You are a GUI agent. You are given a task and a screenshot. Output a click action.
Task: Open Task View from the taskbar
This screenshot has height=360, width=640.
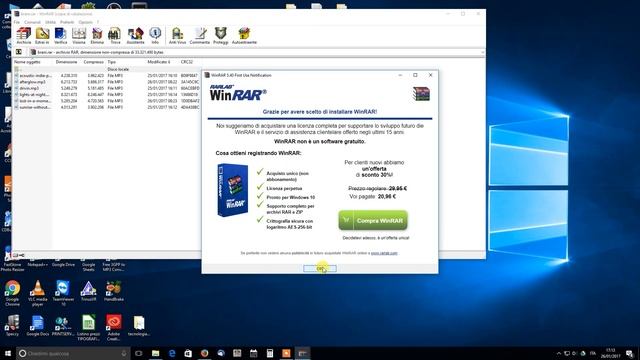point(139,353)
